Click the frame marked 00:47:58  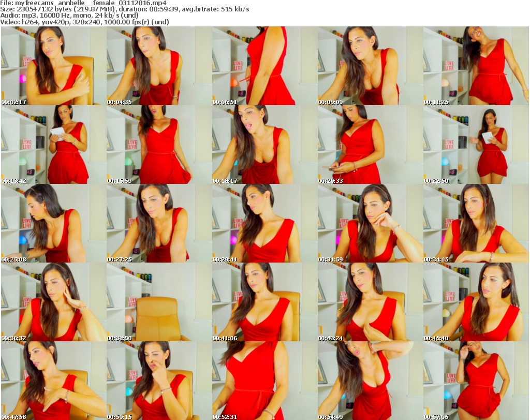53,381
